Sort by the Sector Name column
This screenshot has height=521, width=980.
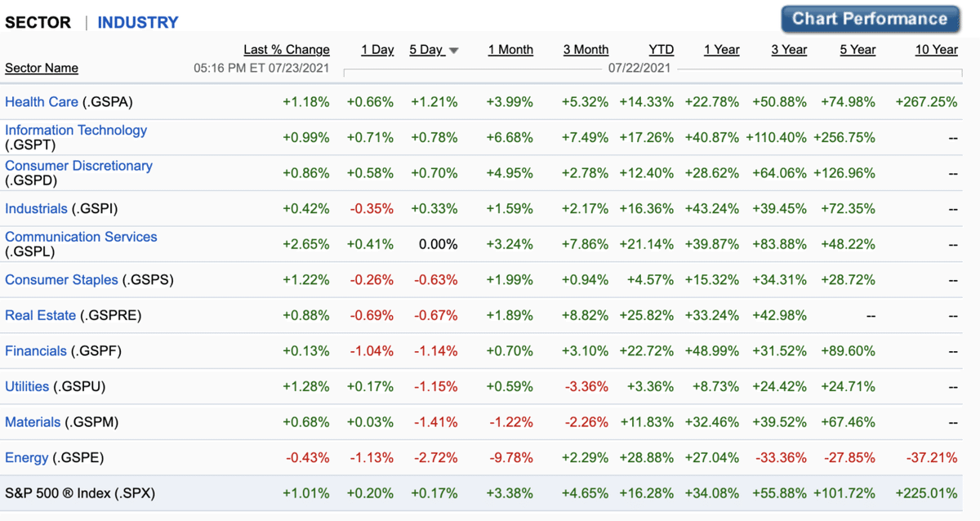click(42, 68)
